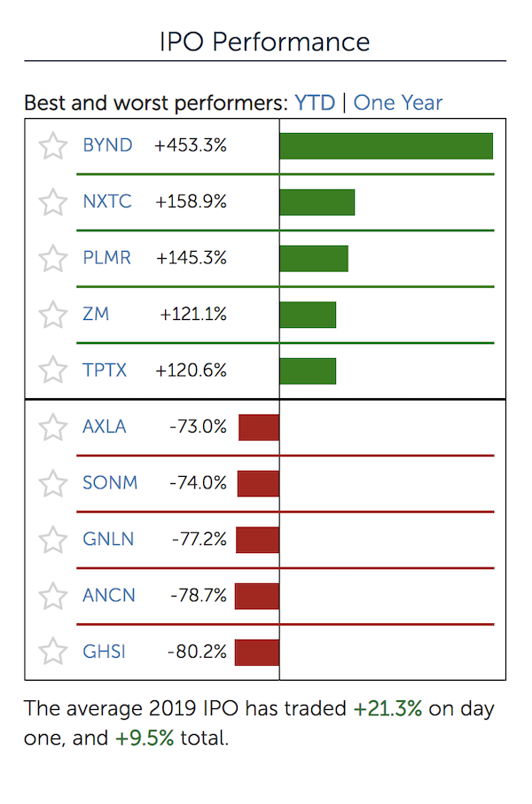This screenshot has height=804, width=532.
Task: Star the NXTC ticker as favorite
Action: coord(53,202)
